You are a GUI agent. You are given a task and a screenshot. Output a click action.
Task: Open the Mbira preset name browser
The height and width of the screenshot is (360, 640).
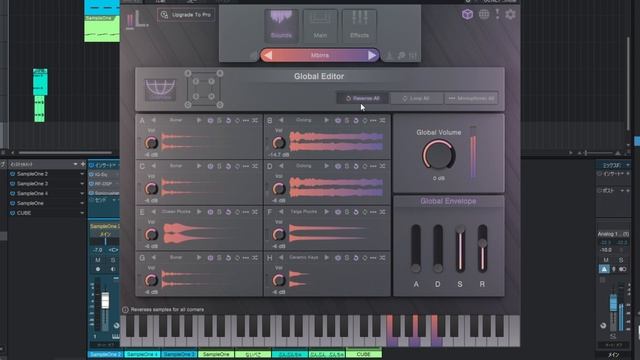coord(320,55)
